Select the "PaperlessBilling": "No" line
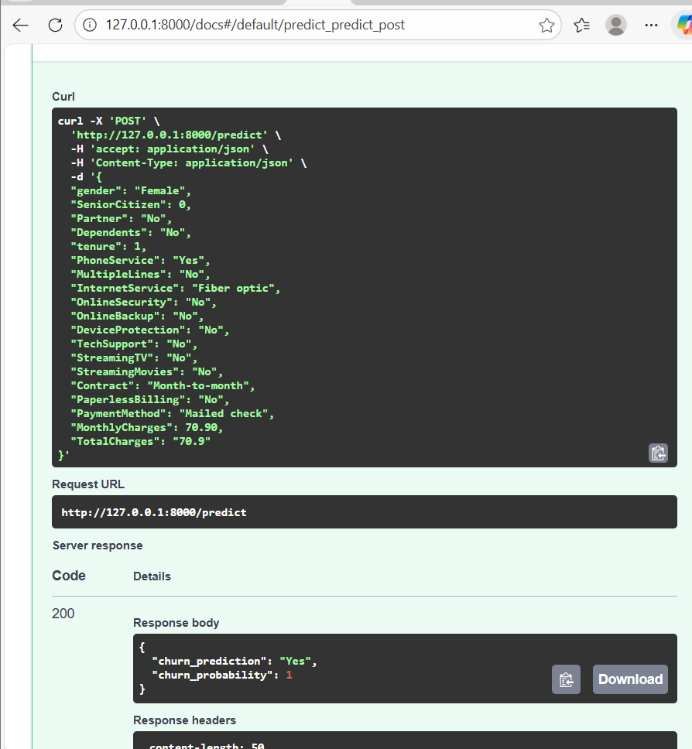This screenshot has height=749, width=692. 150,399
